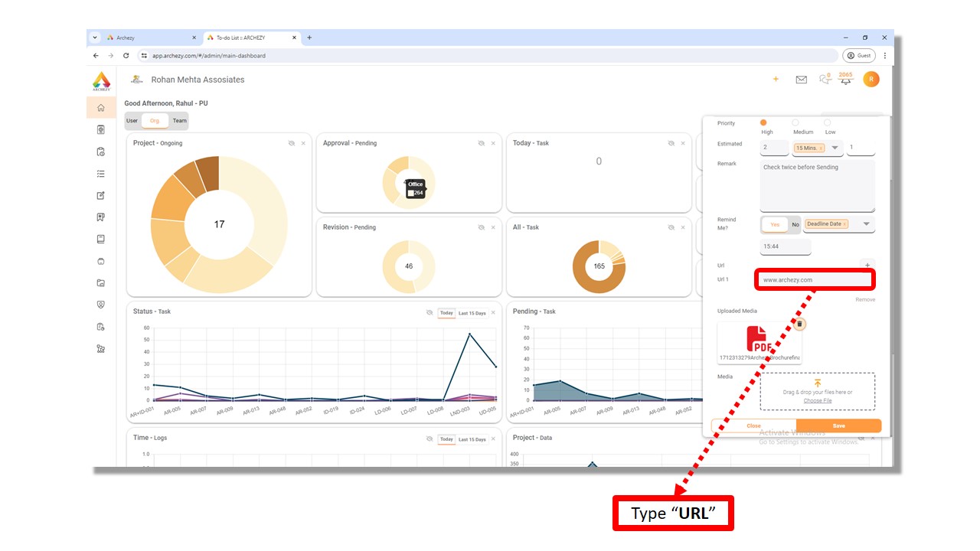Viewport: 980px width, 551px height.
Task: Click the Archezy logo in sidebar
Action: [x=101, y=80]
